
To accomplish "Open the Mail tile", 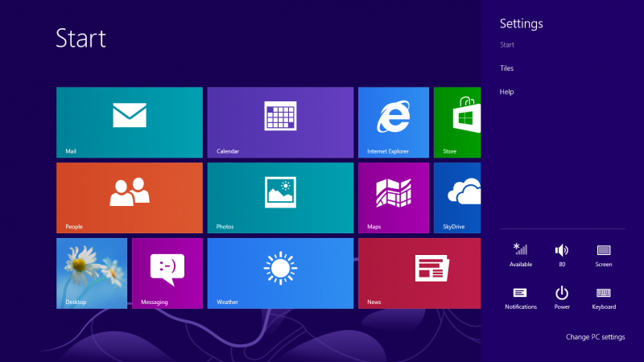I will pyautogui.click(x=129, y=122).
